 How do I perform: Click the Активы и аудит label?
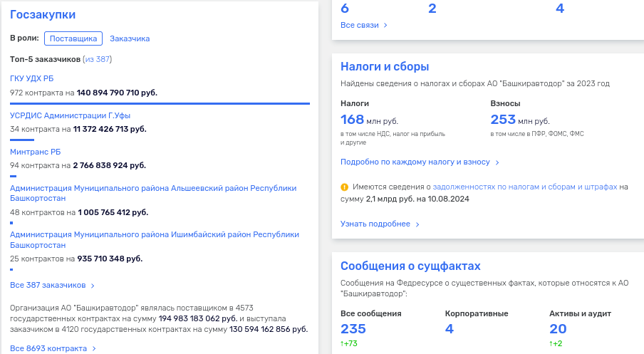(581, 313)
